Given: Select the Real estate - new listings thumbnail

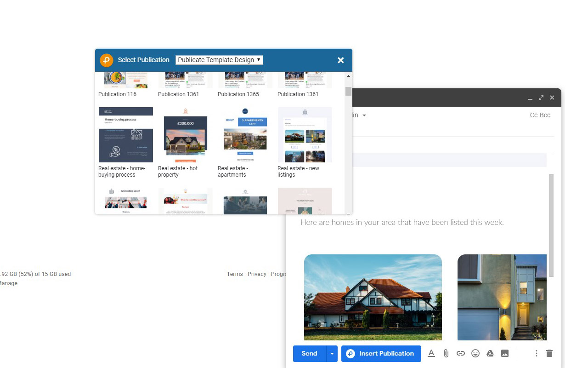Looking at the screenshot, I should point(305,135).
